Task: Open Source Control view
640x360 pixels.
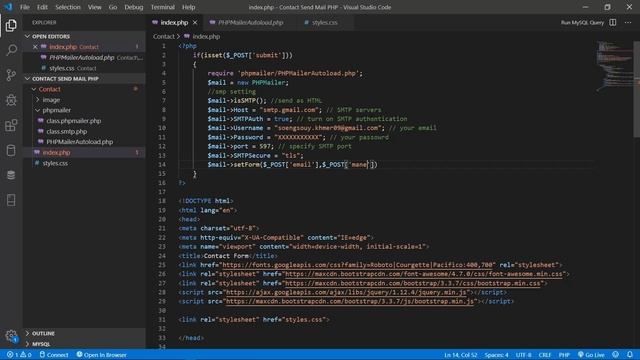Action: pos(11,75)
